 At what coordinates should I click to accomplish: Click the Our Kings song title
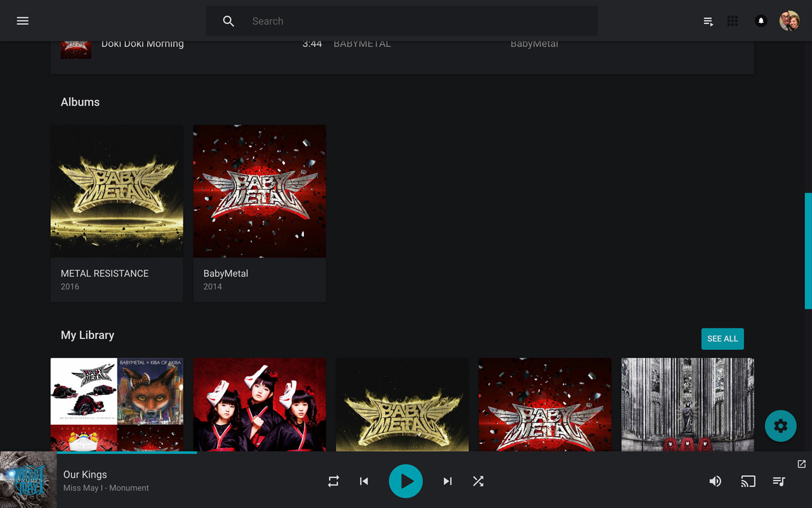pos(85,474)
